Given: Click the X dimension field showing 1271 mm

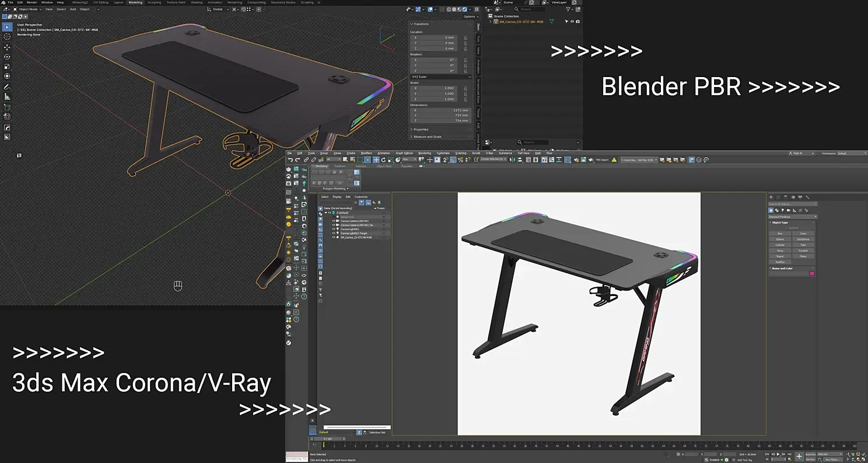Looking at the screenshot, I should 442,110.
